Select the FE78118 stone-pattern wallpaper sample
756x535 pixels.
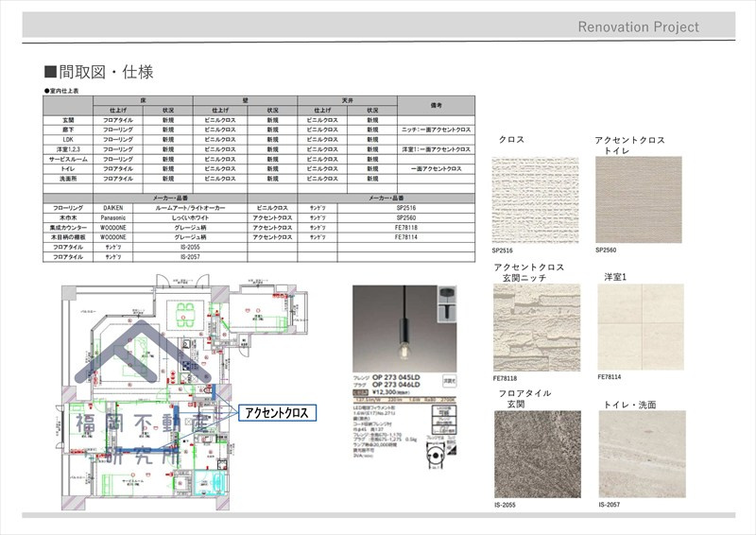tap(537, 328)
